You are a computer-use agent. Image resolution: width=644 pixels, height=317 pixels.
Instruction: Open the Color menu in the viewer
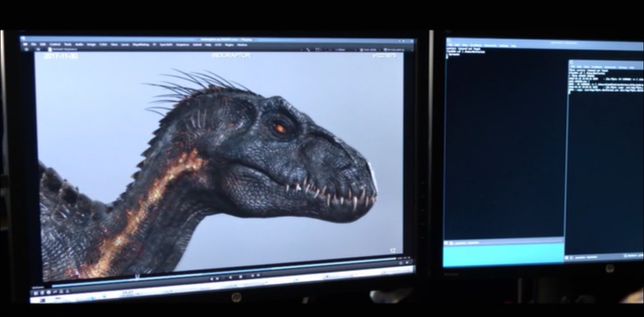[x=103, y=45]
